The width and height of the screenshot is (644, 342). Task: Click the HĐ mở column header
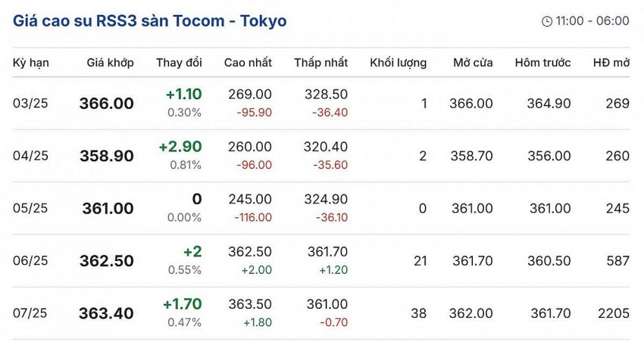[x=611, y=63]
